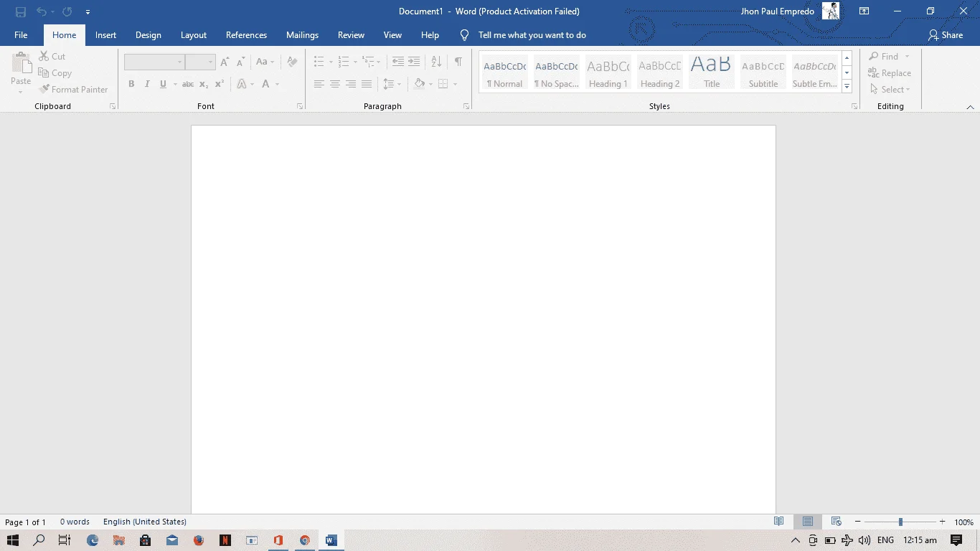Click the 0 words count in status bar
This screenshot has width=980, height=551.
75,522
